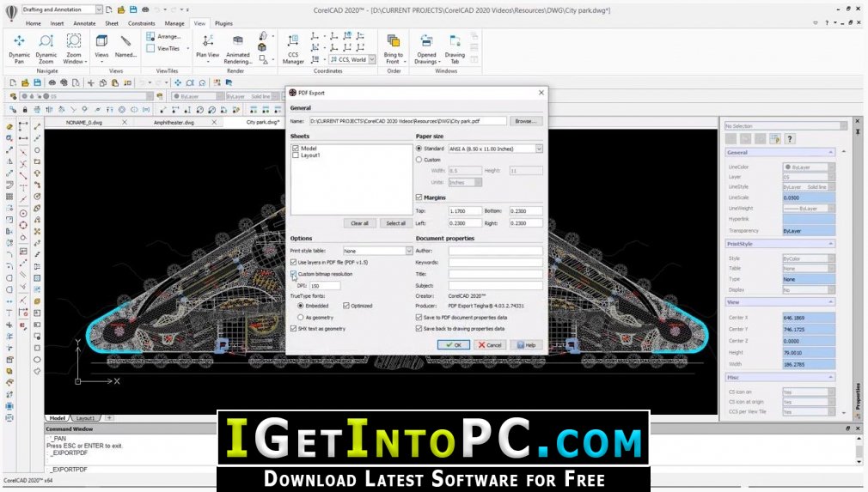This screenshot has width=868, height=492.
Task: Check the Layout1 sheet checkbox
Action: [296, 155]
